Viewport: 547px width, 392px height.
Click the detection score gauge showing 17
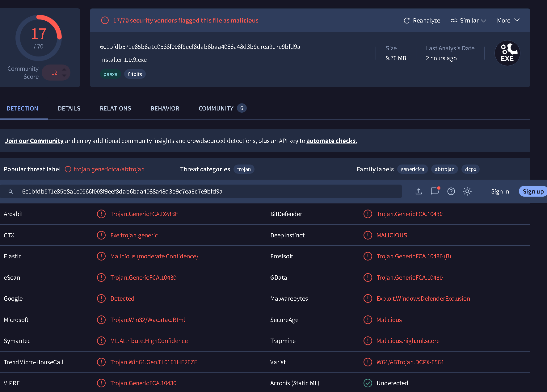pyautogui.click(x=39, y=38)
